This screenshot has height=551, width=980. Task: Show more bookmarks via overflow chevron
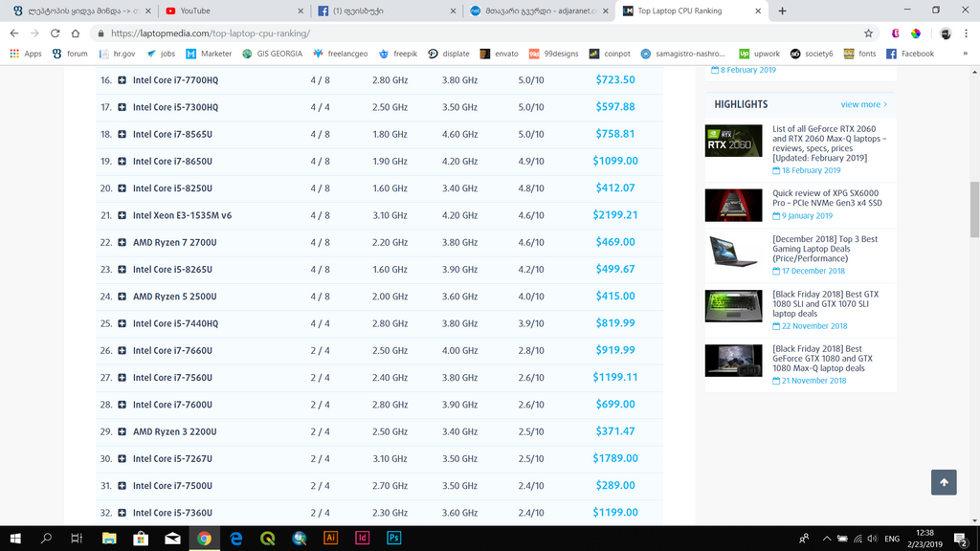tap(965, 54)
